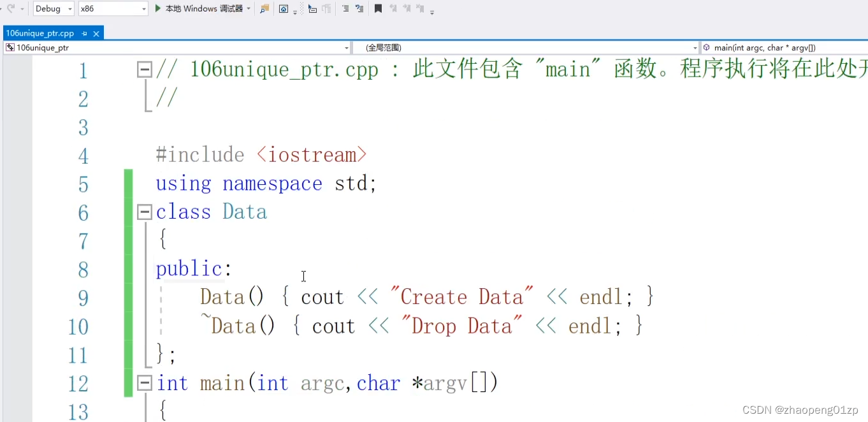Open the Debug configuration dropdown

click(x=54, y=8)
